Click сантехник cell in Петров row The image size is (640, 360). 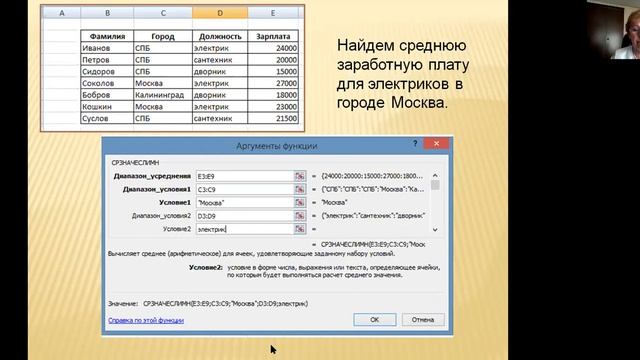[220, 60]
